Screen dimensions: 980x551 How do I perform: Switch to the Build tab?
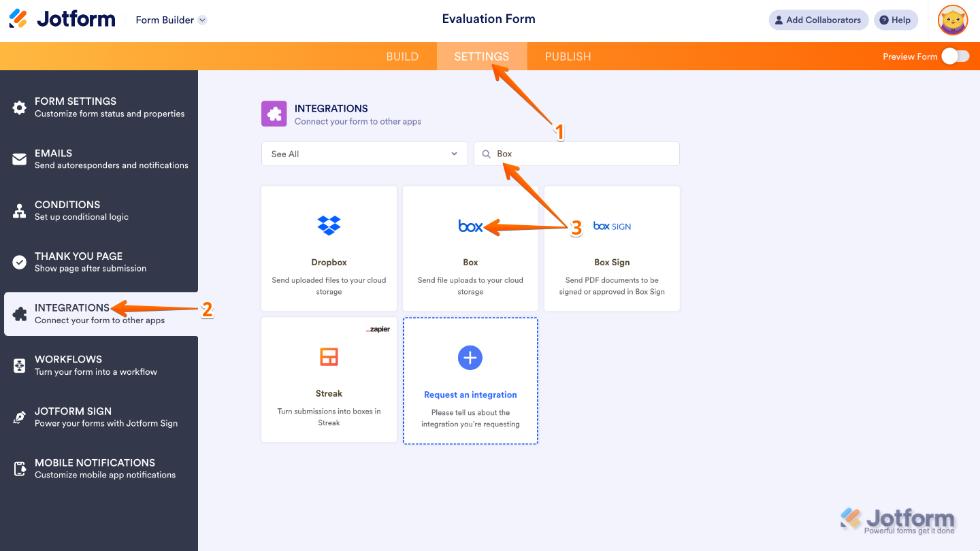[402, 56]
